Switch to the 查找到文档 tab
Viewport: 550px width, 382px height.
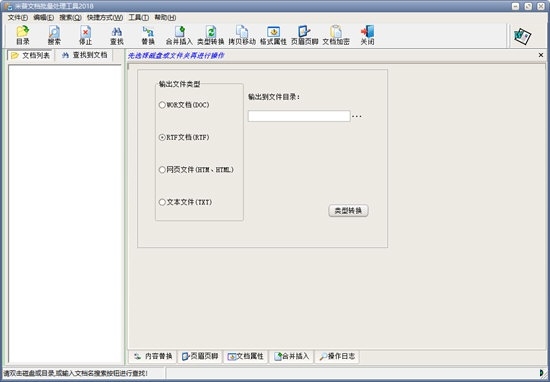tap(84, 55)
